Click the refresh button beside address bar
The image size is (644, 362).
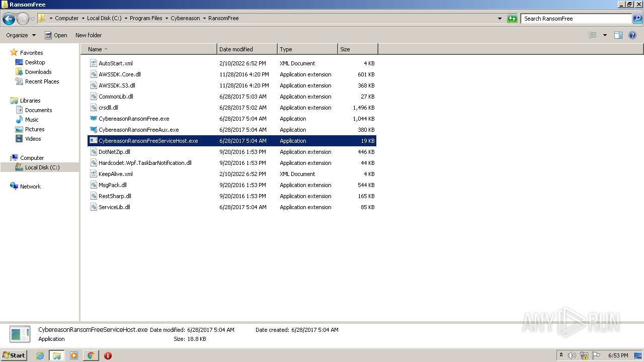(512, 19)
